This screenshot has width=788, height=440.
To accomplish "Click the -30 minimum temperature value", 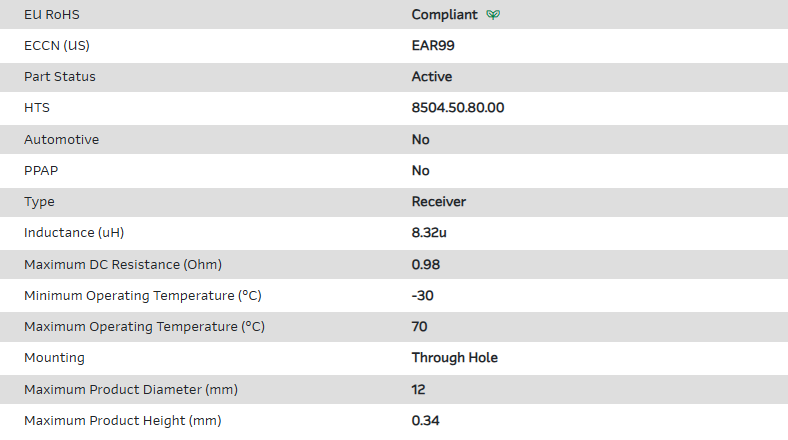I will pyautogui.click(x=423, y=296).
